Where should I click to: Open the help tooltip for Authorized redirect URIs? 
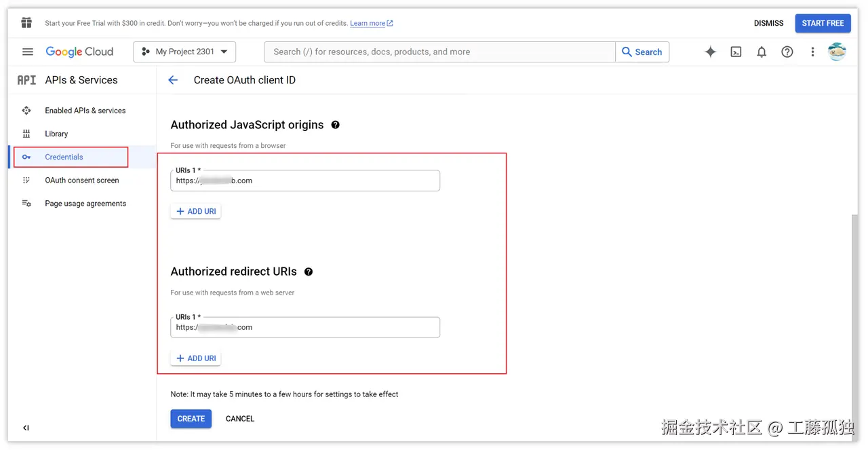pyautogui.click(x=309, y=271)
